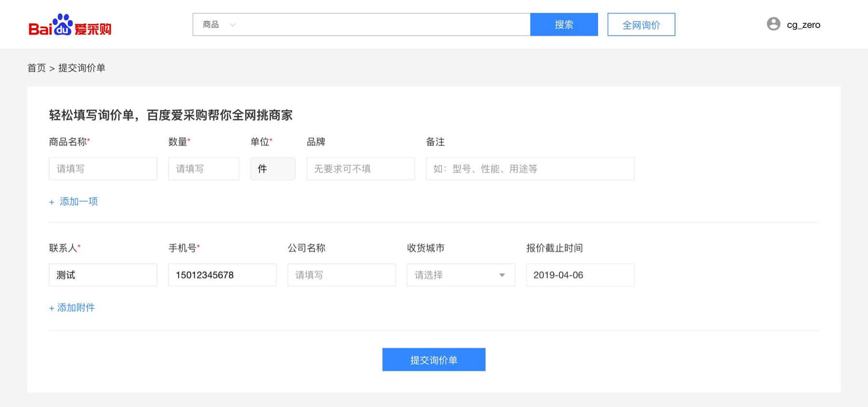Click the user avatar icon

point(773,24)
